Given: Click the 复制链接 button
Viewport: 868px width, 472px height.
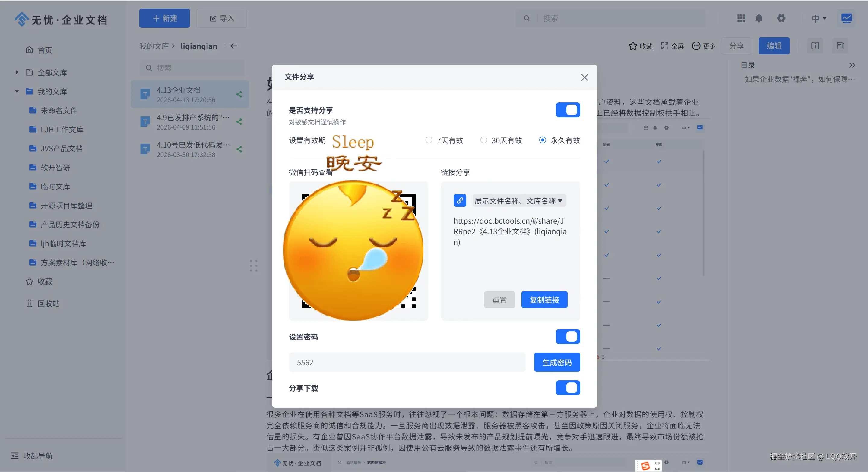Looking at the screenshot, I should [544, 300].
